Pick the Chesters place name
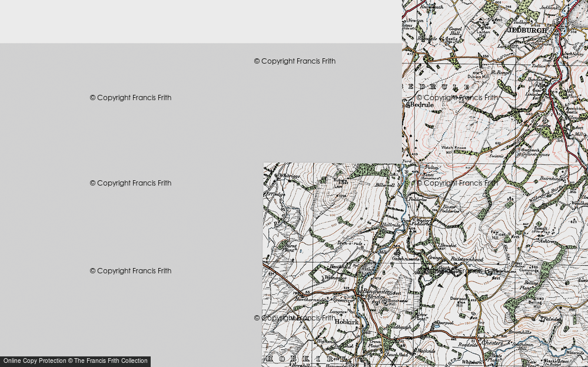 tap(492, 343)
